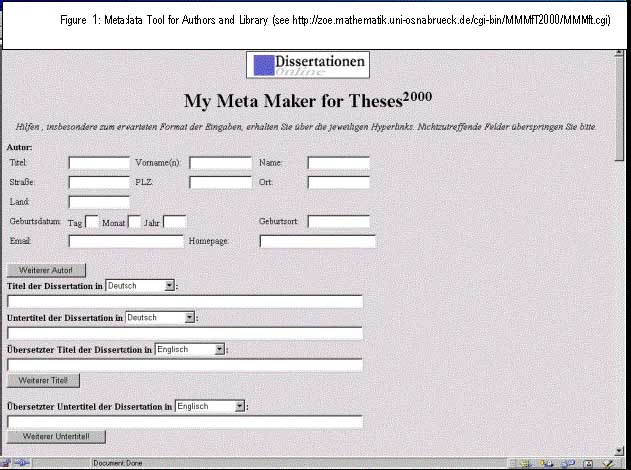This screenshot has height=470, width=631.
Task: Focus the Geburtsort input field
Action: (x=338, y=222)
